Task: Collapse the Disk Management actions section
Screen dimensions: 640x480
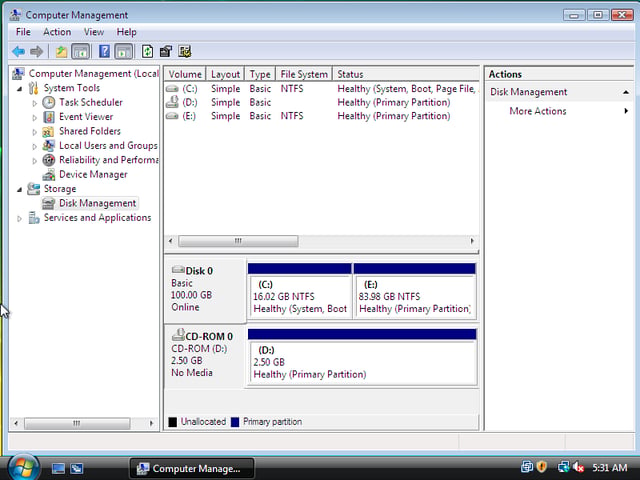Action: click(626, 92)
